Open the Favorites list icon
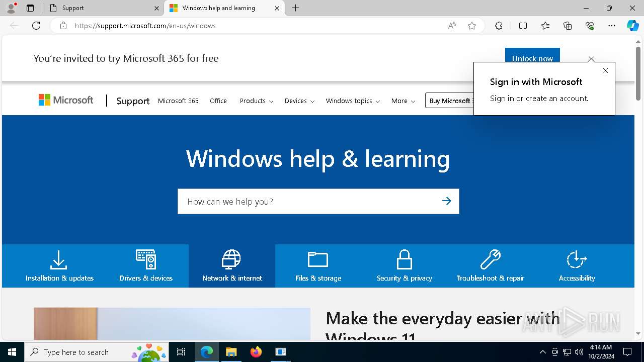 pyautogui.click(x=545, y=26)
